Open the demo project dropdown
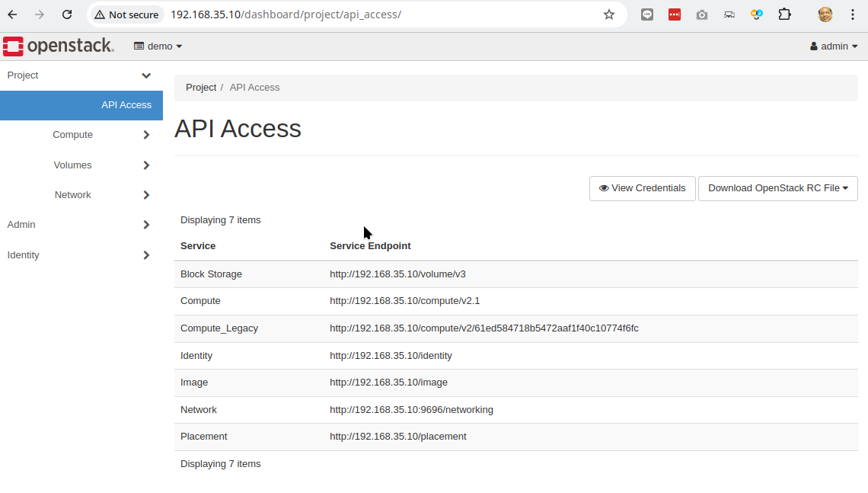Viewport: 868px width, 493px height. 158,46
